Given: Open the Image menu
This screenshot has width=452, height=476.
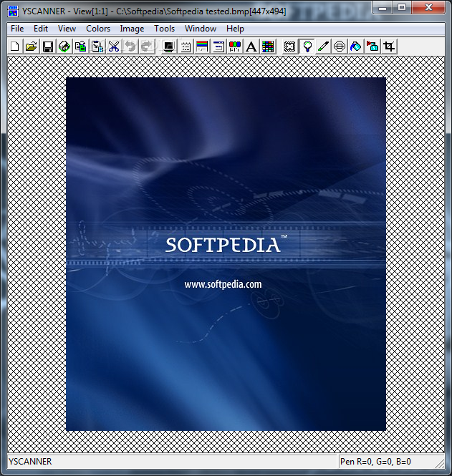Looking at the screenshot, I should pyautogui.click(x=132, y=29).
